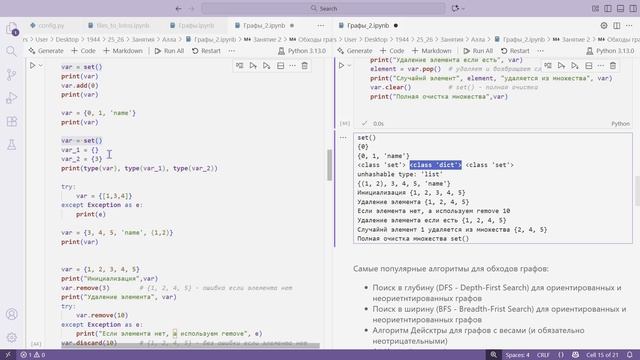The width and height of the screenshot is (640, 360).
Task: Click Generate in right notebook toolbar
Action: [x=355, y=51]
